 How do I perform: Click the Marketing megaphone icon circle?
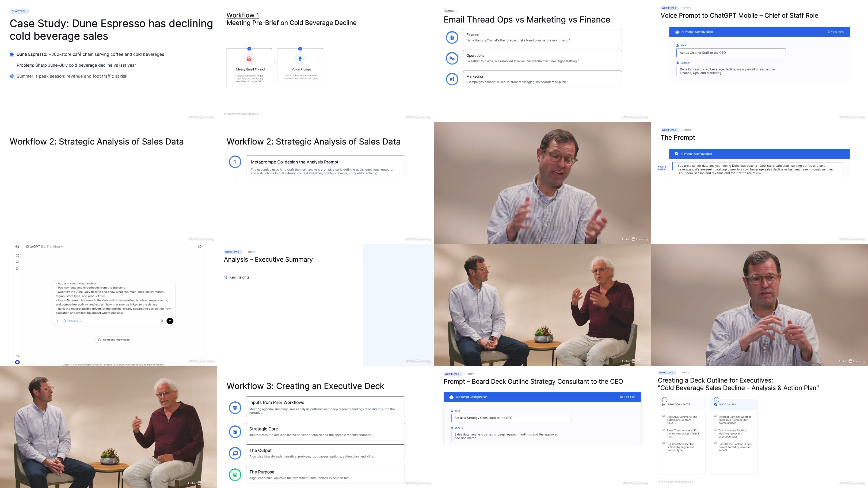coord(452,79)
